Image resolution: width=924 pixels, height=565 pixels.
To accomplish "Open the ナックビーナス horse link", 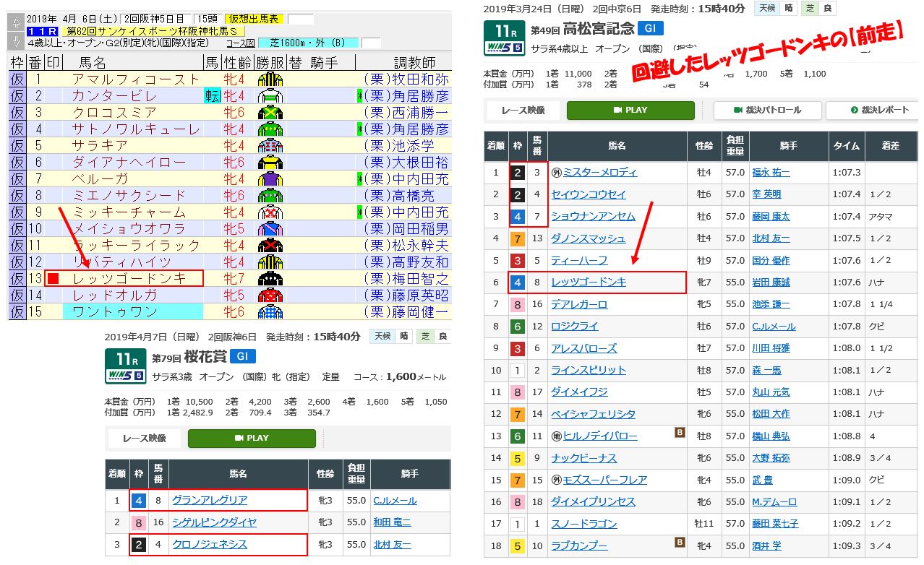I will (584, 458).
